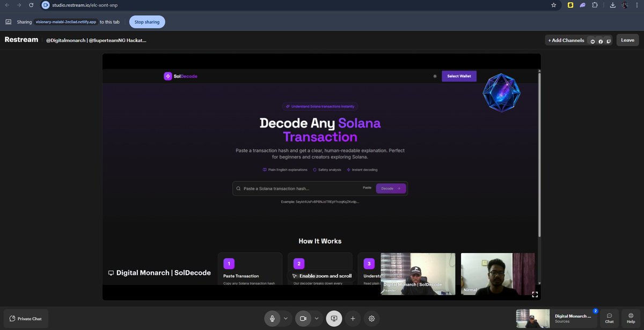Stop sharing this tab
Image resolution: width=644 pixels, height=330 pixels.
click(147, 22)
